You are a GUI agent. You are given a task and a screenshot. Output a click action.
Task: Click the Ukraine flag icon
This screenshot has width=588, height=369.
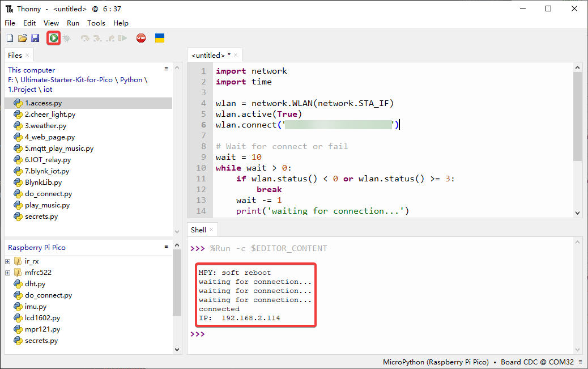coord(160,38)
